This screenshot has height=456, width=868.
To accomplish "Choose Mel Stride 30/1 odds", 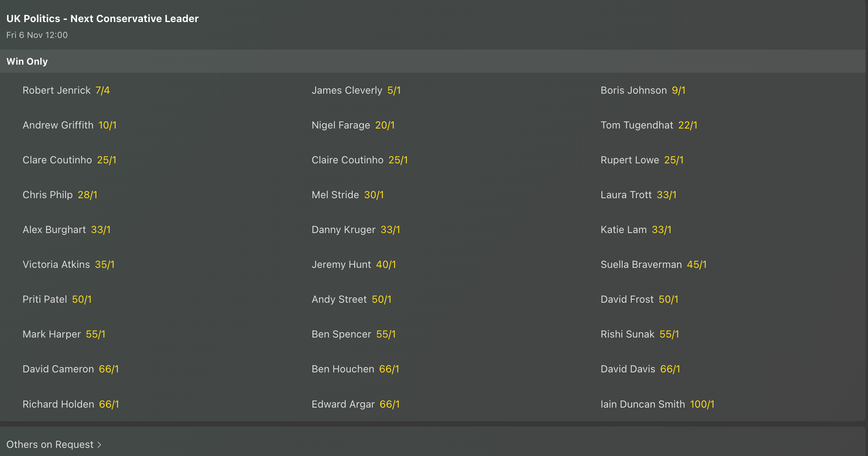I will [374, 195].
